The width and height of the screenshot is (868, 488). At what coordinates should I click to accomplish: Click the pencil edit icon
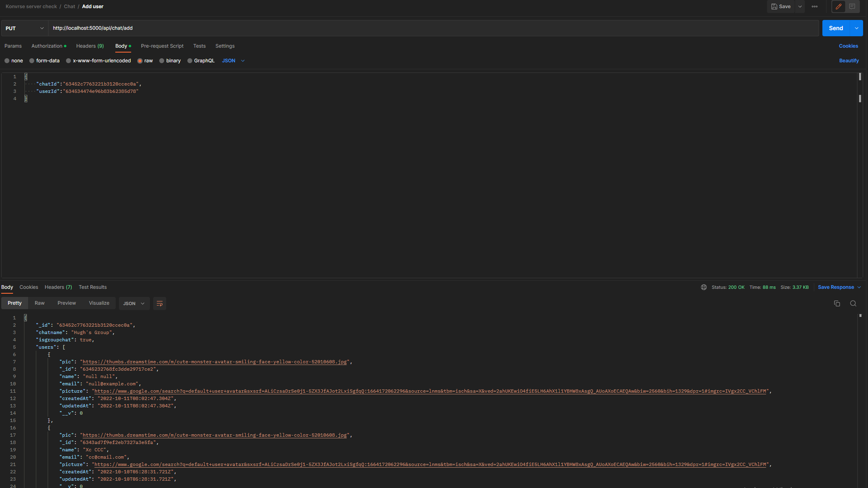(x=838, y=7)
